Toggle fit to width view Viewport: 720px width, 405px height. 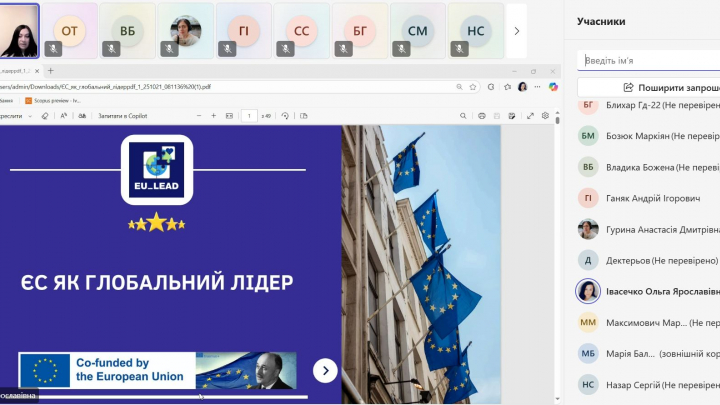pos(229,116)
